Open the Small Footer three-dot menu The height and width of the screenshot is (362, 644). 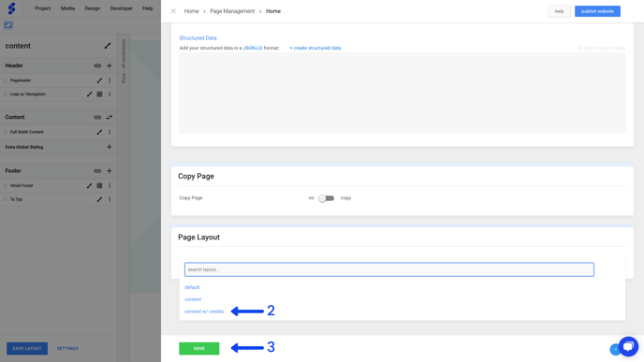(110, 185)
